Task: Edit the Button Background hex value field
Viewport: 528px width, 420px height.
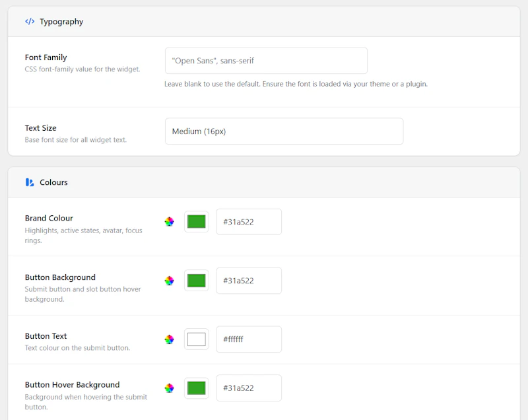Action: (249, 281)
